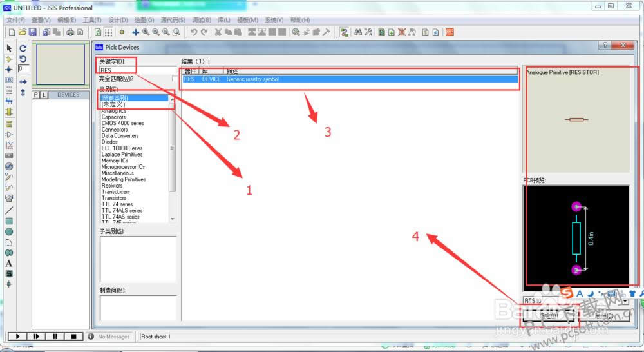Select the Selection arrow tool
The image size is (644, 352).
[9, 48]
